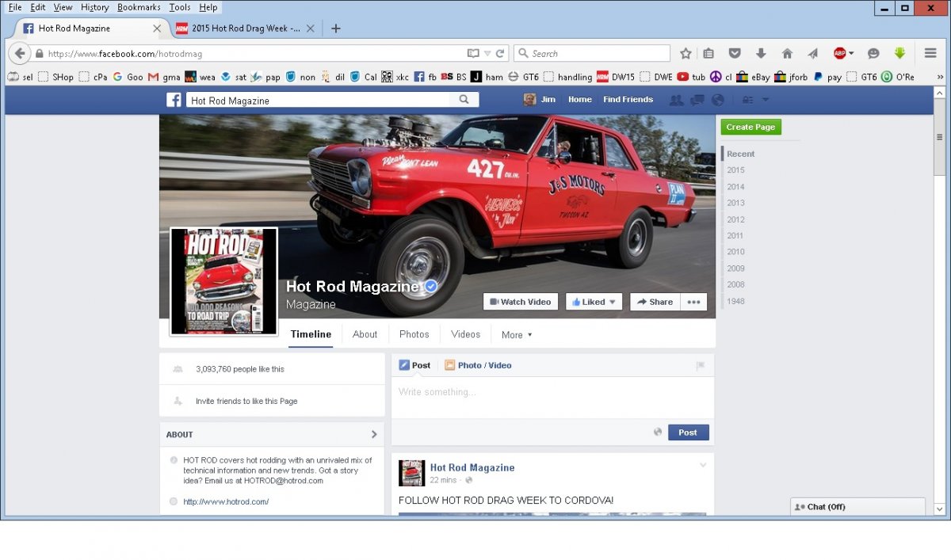Open the address bar history dropdown arrow
951x560 pixels.
tap(487, 54)
